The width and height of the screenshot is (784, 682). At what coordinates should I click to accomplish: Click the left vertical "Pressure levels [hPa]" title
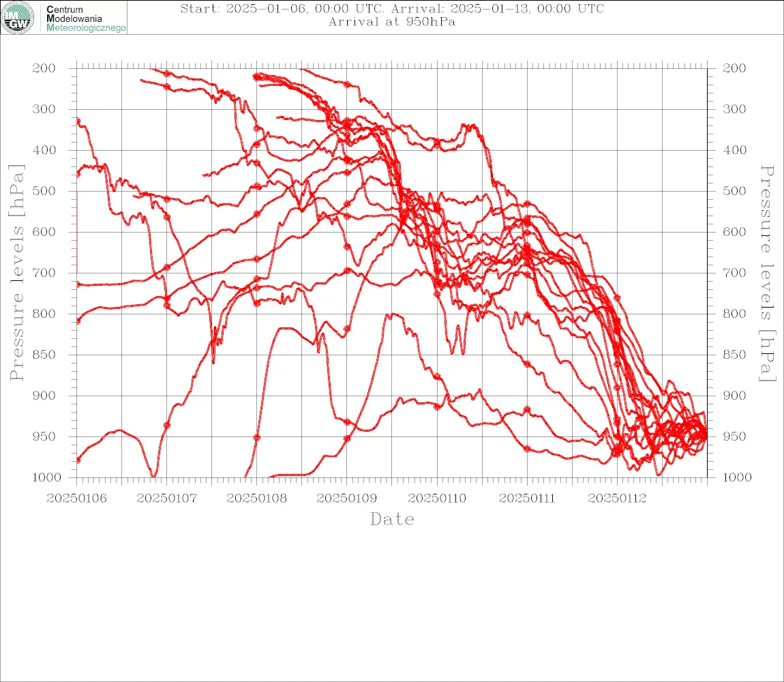point(16,273)
